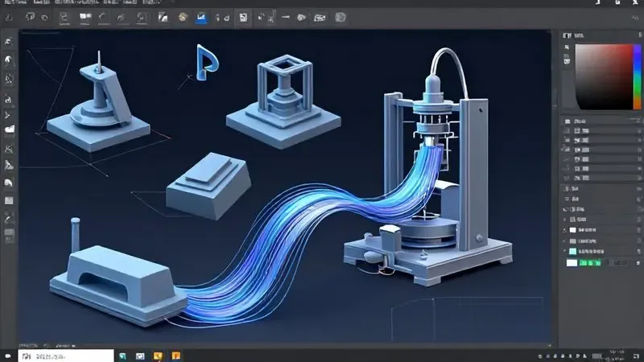Click the blue highlighted icon in the top toolbar

coord(200,18)
